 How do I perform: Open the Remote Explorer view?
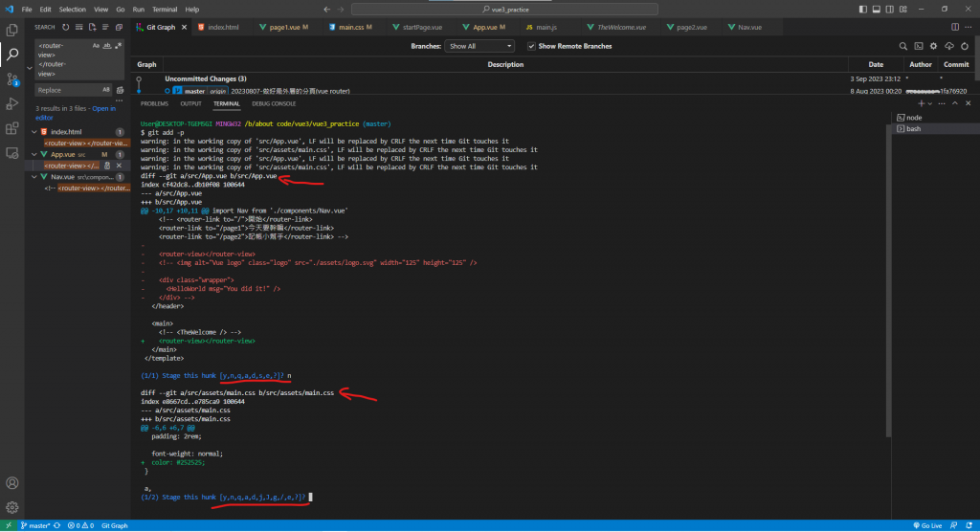pos(11,153)
